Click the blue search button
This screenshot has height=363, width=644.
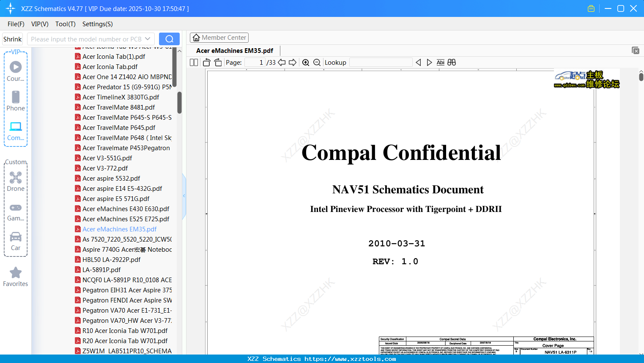coord(169,39)
